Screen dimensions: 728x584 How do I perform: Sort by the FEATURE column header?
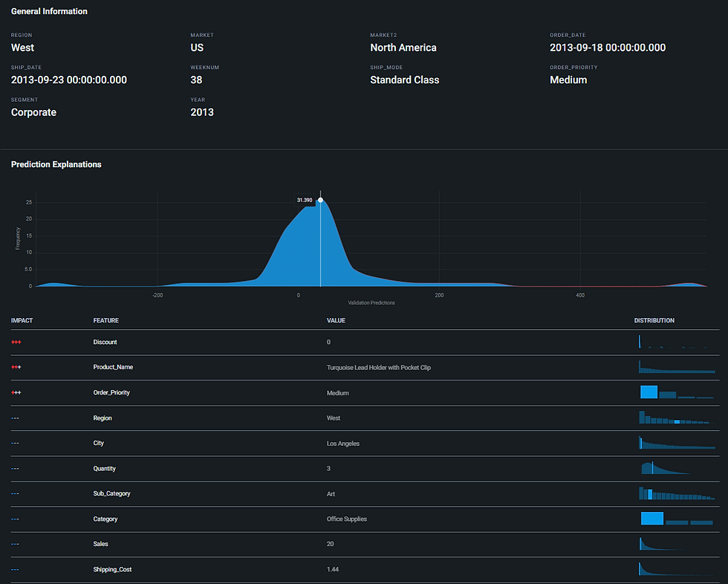[105, 321]
